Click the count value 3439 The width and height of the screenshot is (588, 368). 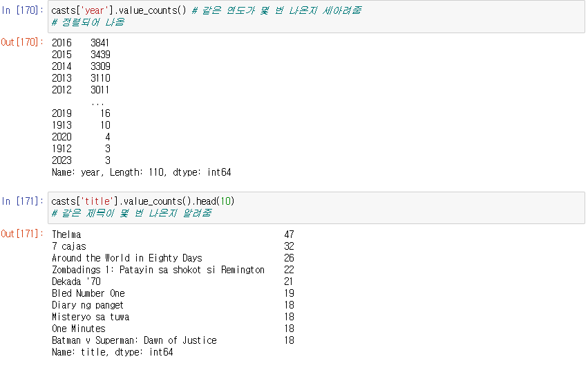click(x=100, y=55)
